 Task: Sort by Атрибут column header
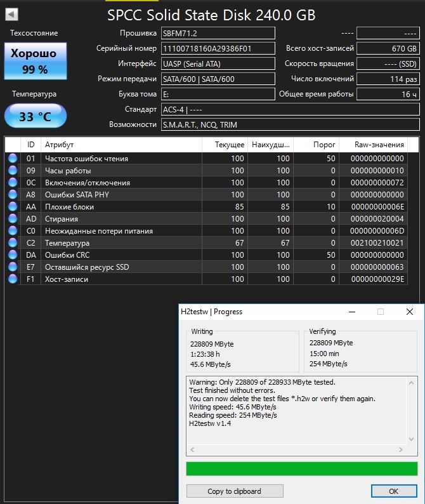point(121,145)
